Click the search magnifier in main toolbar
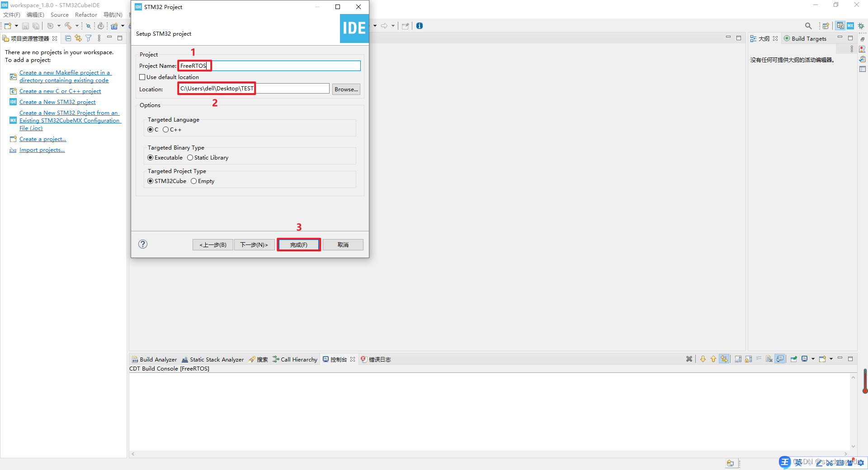868x470 pixels. tap(808, 26)
